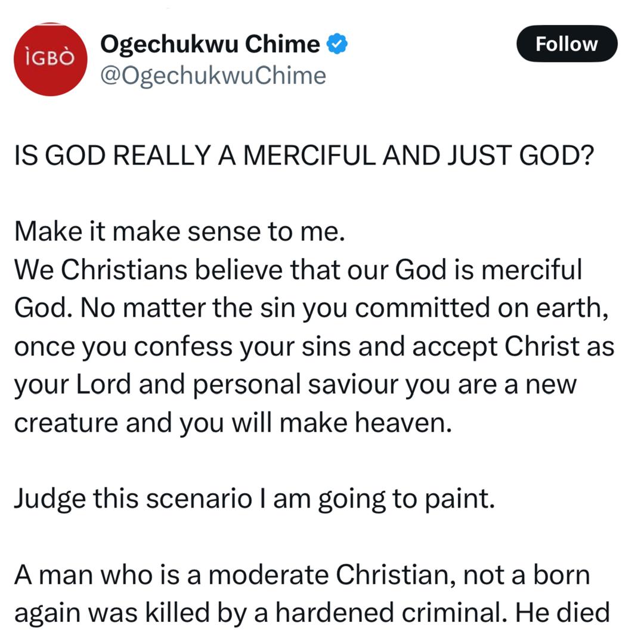Click the line starting 'A man who is a moderate Christian'
This screenshot has width=644, height=644.
302,575
